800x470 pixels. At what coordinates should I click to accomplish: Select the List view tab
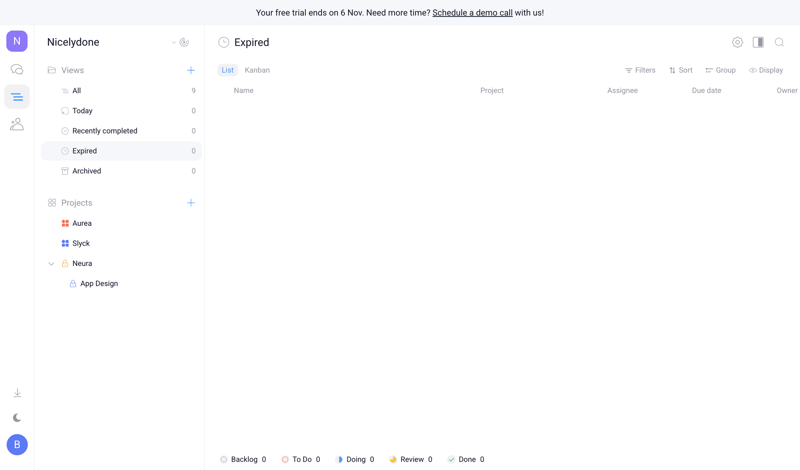(x=227, y=70)
